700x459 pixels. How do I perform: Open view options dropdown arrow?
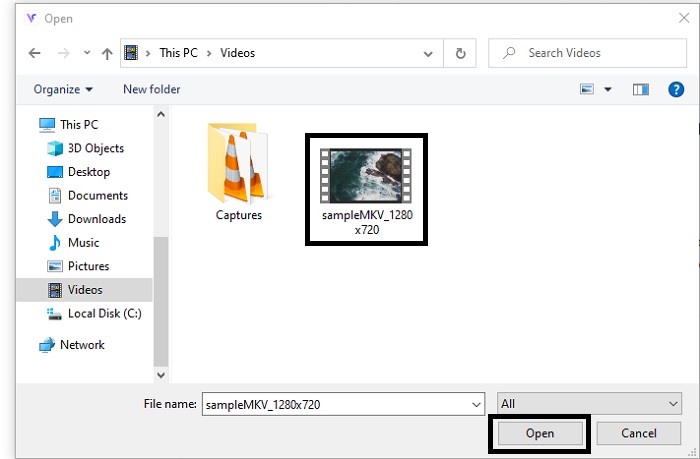[x=608, y=90]
